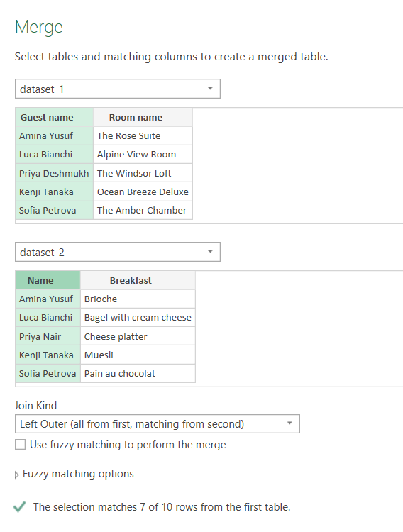Click the Ocean Breeze Deluxe cell
The width and height of the screenshot is (403, 532).
pos(143,192)
